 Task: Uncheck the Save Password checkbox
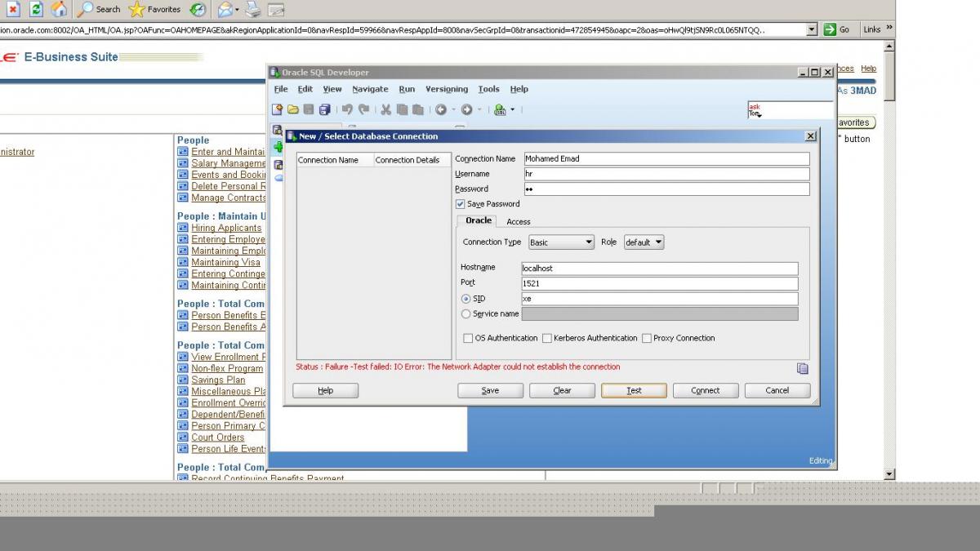pyautogui.click(x=461, y=204)
